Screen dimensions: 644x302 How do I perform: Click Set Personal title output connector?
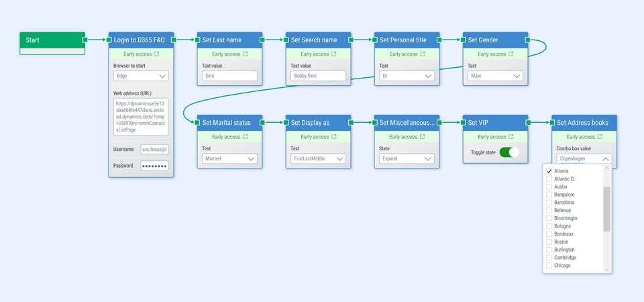pyautogui.click(x=439, y=40)
